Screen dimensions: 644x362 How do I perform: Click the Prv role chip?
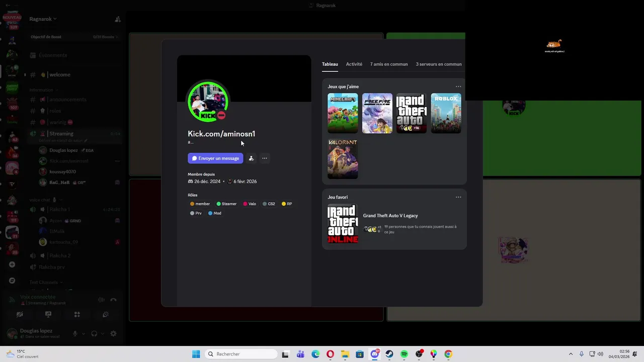click(x=196, y=213)
